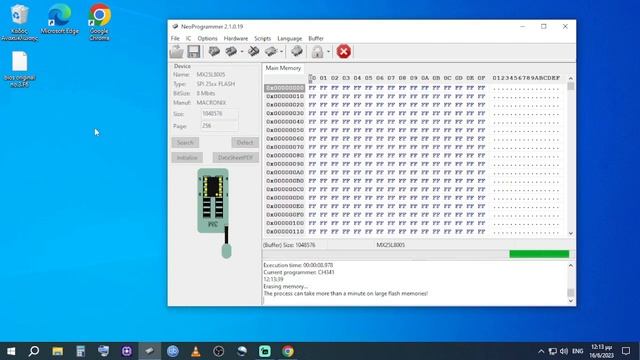Click the Initialize button
Viewport: 640px width, 360px height.
click(187, 158)
